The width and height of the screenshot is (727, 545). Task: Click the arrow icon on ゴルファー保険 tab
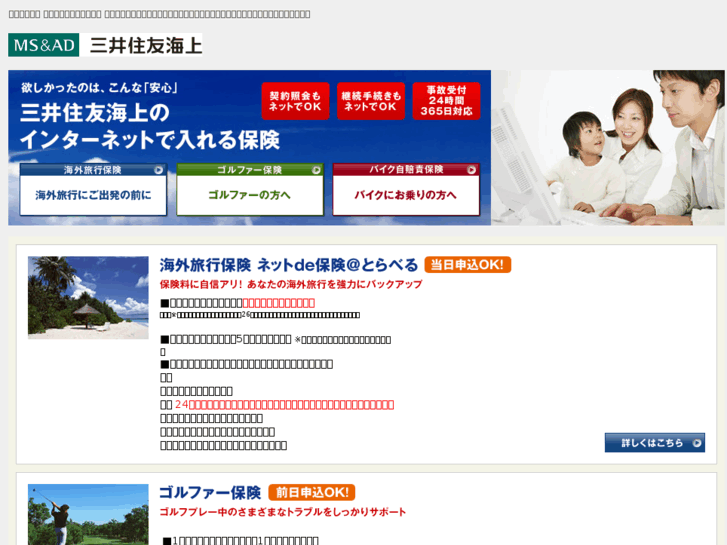316,170
